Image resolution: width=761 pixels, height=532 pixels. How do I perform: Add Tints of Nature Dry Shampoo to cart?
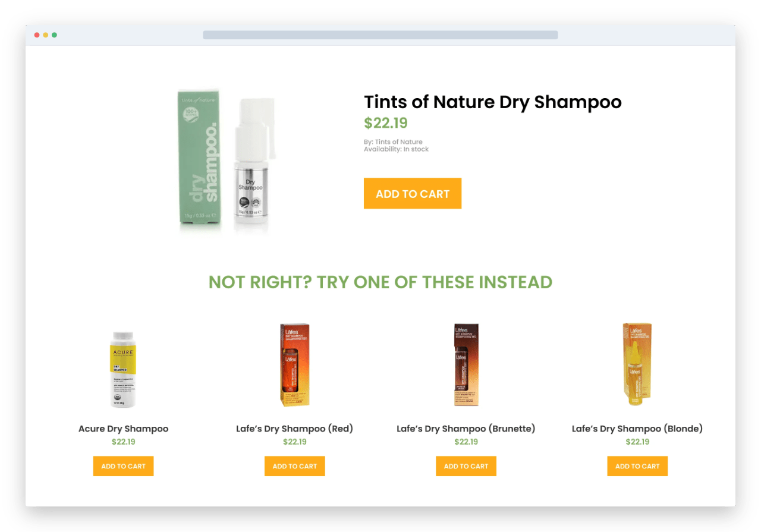point(413,193)
